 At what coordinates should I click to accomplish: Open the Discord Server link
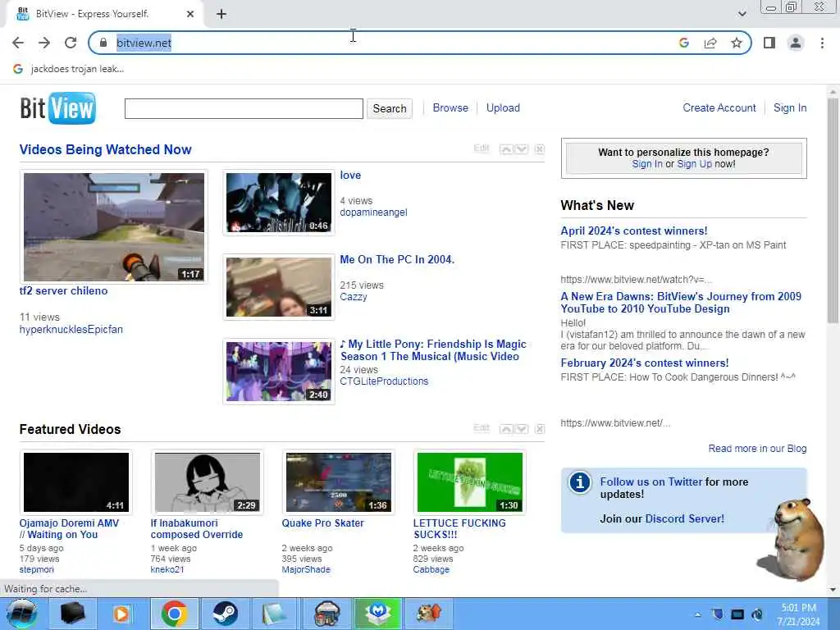[684, 518]
